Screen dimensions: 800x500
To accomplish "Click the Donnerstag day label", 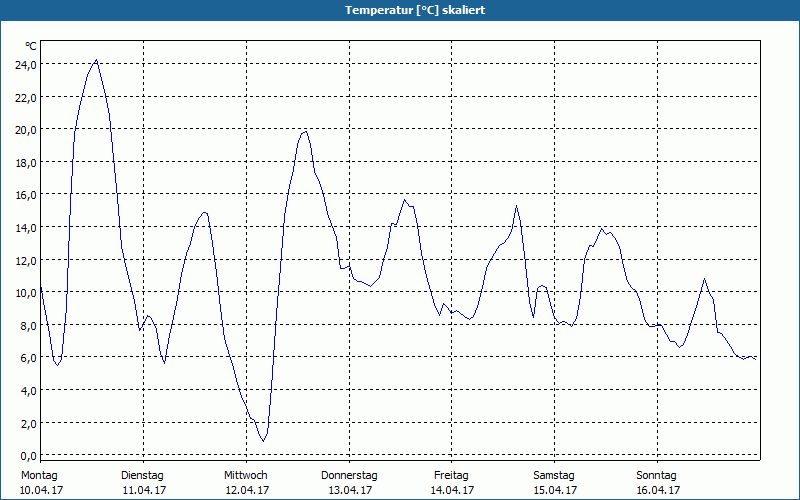I will pos(349,476).
